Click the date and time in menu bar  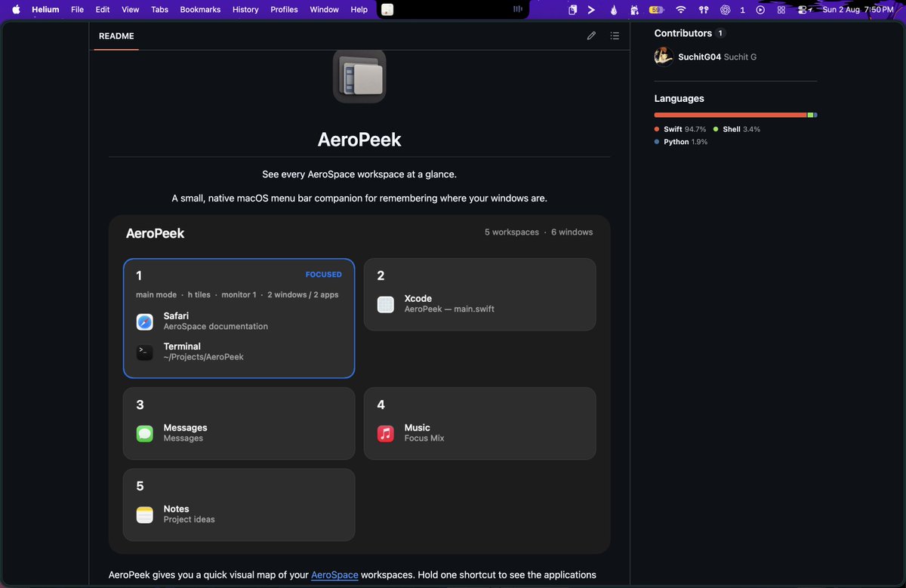coord(858,10)
